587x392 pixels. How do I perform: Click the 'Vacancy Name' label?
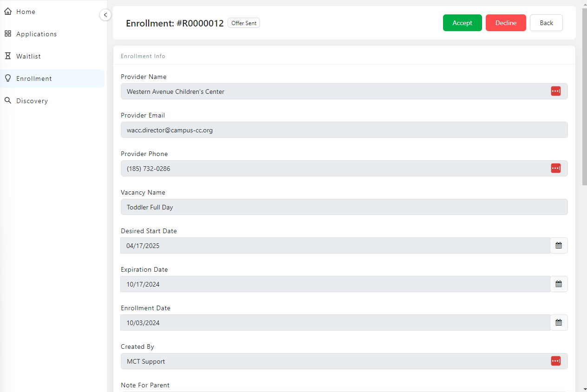[143, 192]
